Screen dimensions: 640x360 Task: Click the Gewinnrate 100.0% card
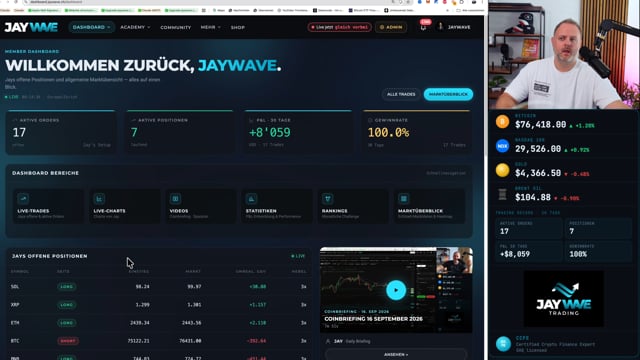[416, 132]
